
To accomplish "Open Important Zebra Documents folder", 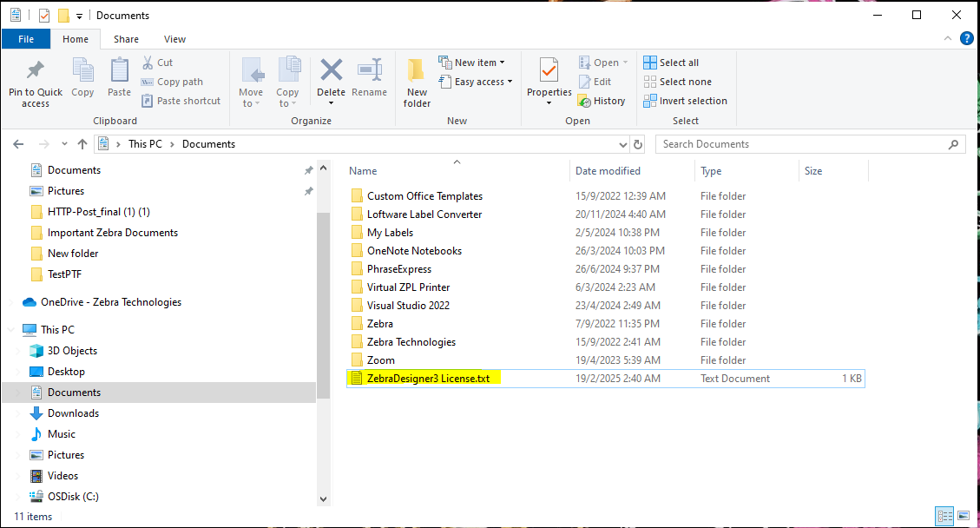I will coord(113,232).
